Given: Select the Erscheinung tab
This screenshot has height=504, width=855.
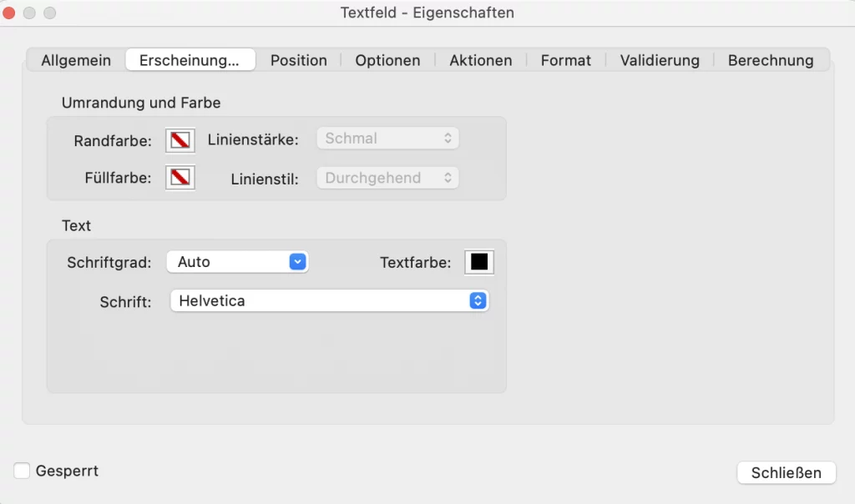Looking at the screenshot, I should click(190, 60).
